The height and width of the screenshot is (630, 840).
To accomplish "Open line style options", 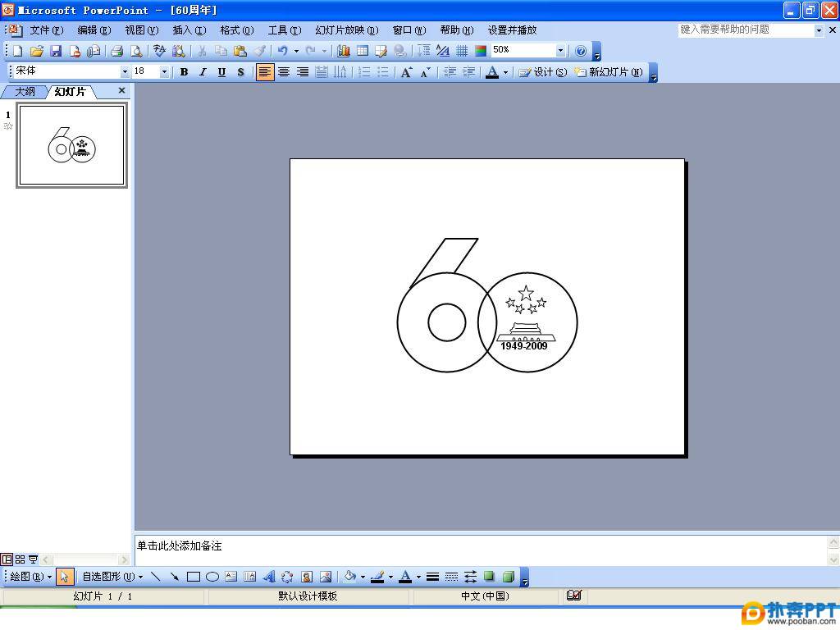I will (x=433, y=577).
